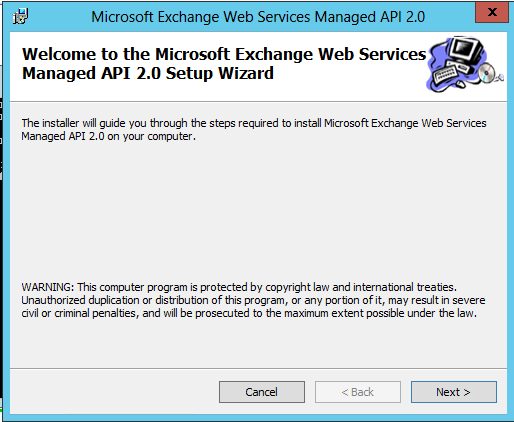The width and height of the screenshot is (514, 422).
Task: Click the mouse drawing in the banner artwork
Action: coord(460,84)
